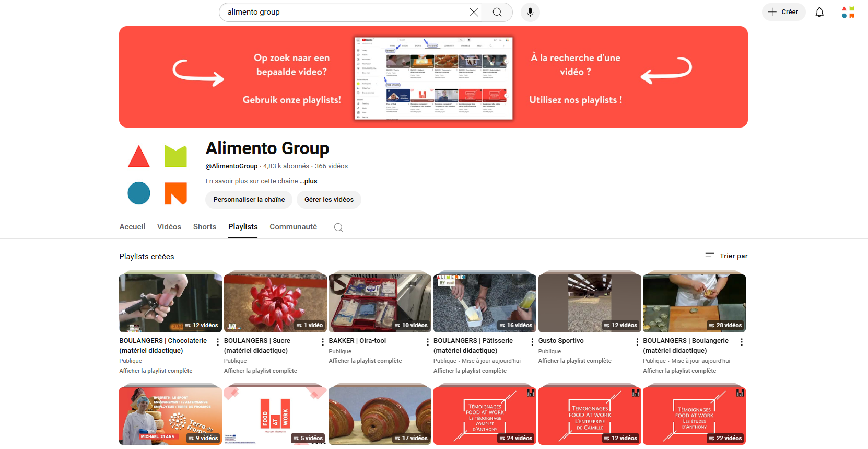Image resolution: width=868 pixels, height=449 pixels.
Task: Open the Shorts tab
Action: coord(204,227)
